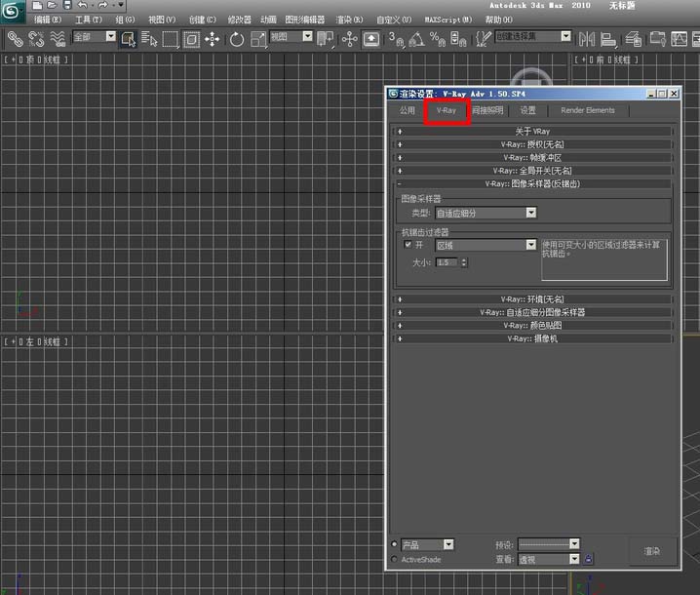The image size is (700, 595).
Task: Switch to the 设置 tab in render dialog
Action: pos(527,110)
